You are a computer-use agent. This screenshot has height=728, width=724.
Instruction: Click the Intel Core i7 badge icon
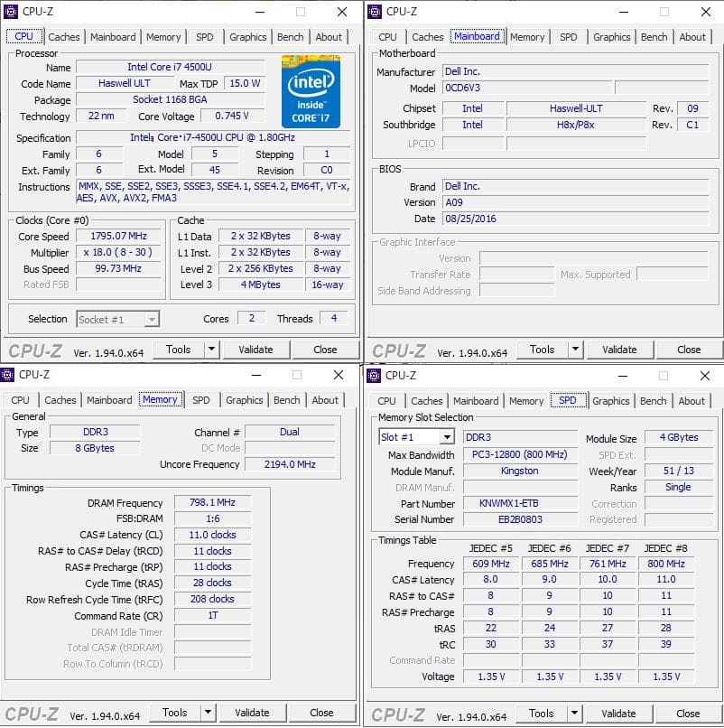(x=311, y=91)
